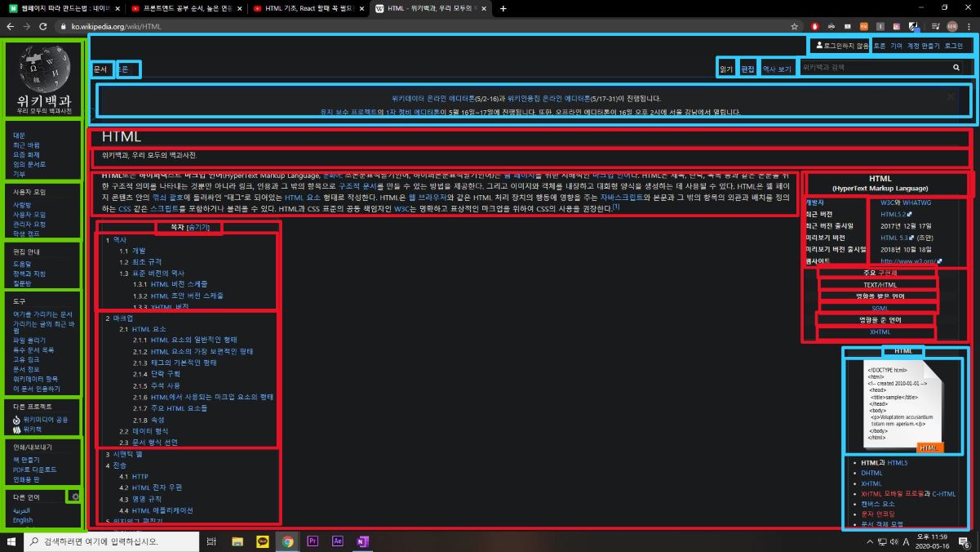Viewport: 980px width, 552px height.
Task: Show hidden system tray icons
Action: (x=870, y=541)
